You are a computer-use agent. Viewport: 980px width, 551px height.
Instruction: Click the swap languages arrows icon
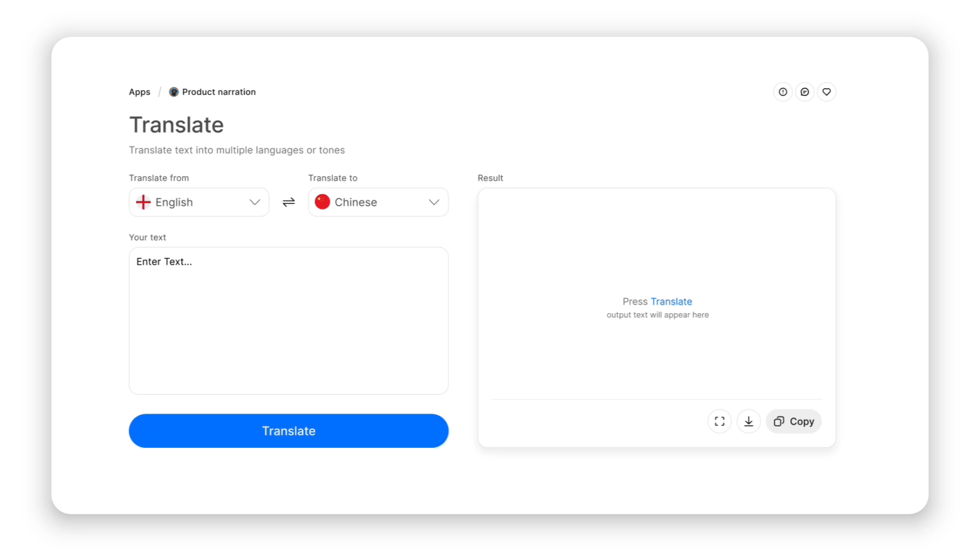288,202
